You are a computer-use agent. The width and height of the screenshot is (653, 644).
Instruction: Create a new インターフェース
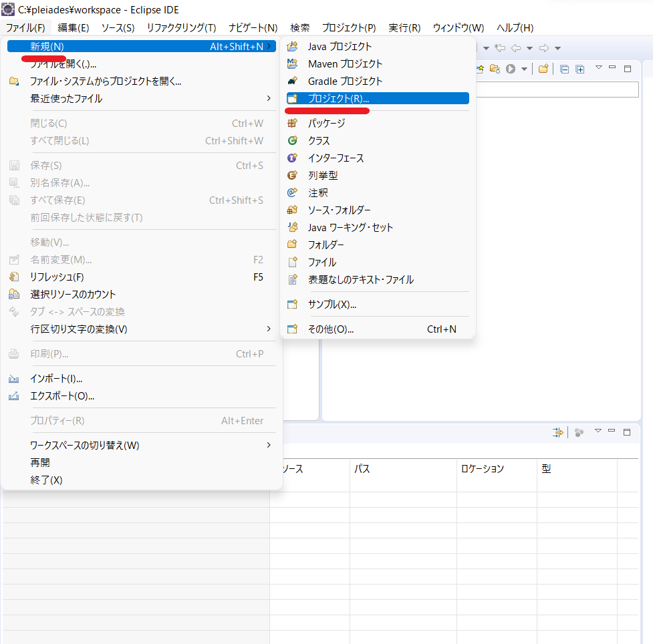[x=378, y=158]
